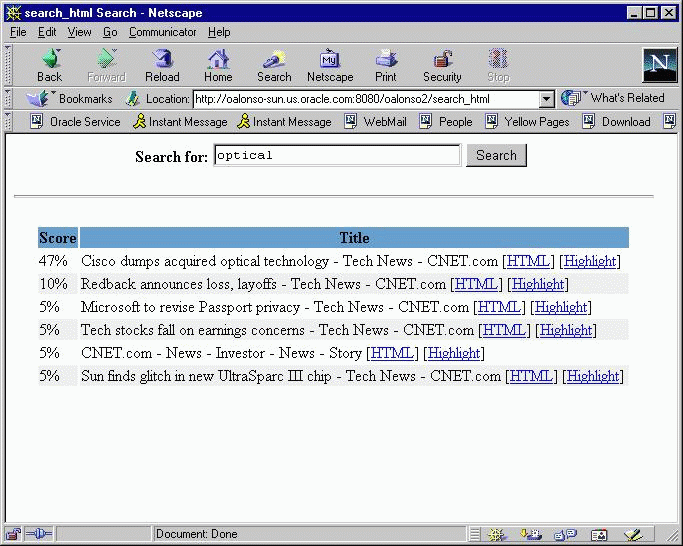Viewport: 683px width, 546px height.
Task: Open the Oracle Service bookmark
Action: (75, 122)
